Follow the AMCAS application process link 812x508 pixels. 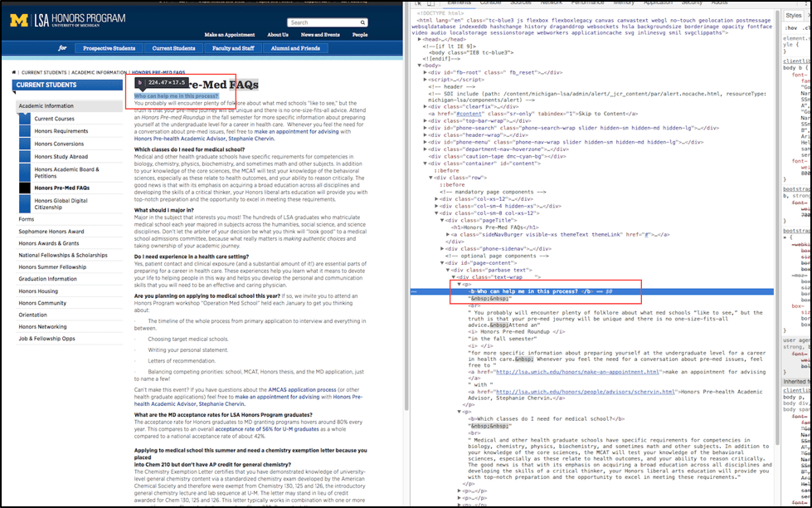pyautogui.click(x=302, y=390)
